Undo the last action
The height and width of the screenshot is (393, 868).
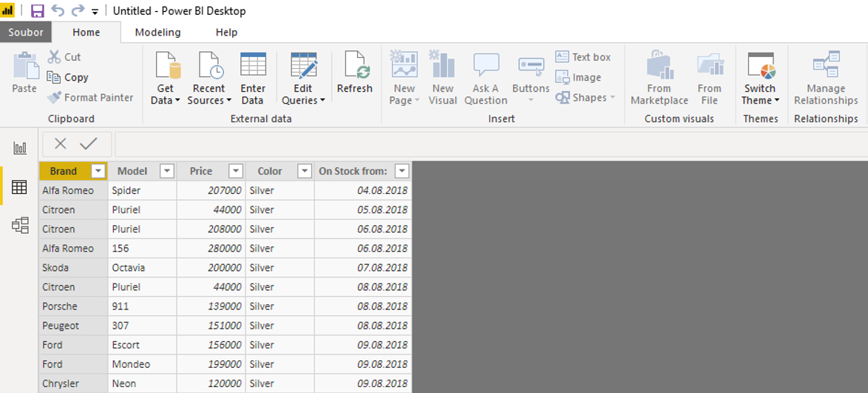58,10
